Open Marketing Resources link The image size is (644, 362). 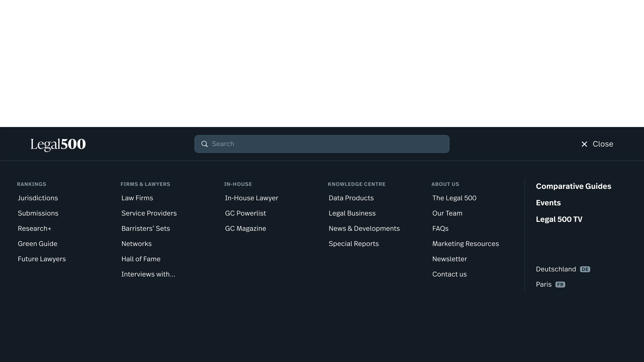click(x=465, y=244)
